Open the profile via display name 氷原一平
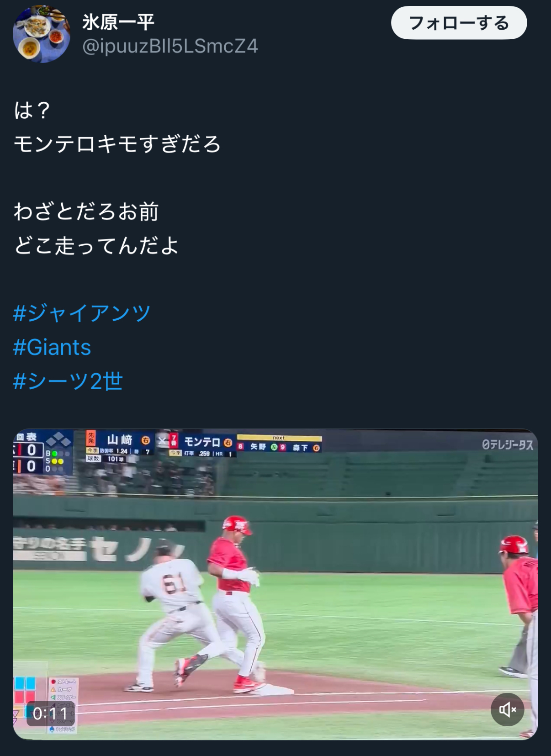Viewport: 551px width, 756px height. 118,22
